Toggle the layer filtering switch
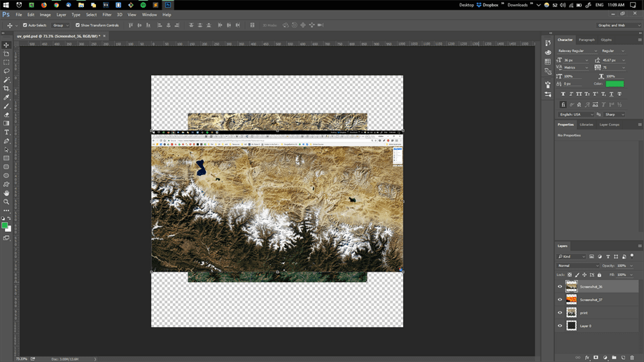Screen dimensions: 644x362 [632, 256]
